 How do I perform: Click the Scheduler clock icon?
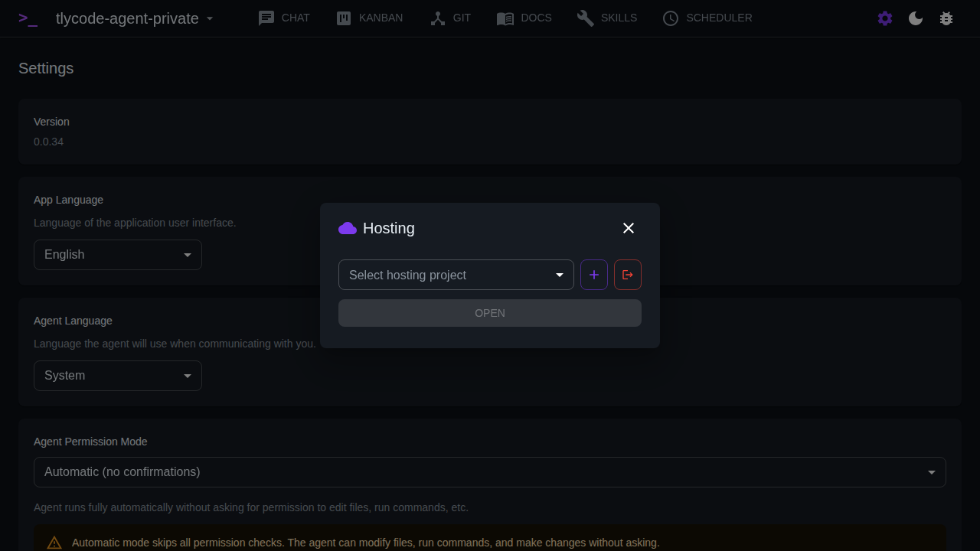tap(671, 18)
